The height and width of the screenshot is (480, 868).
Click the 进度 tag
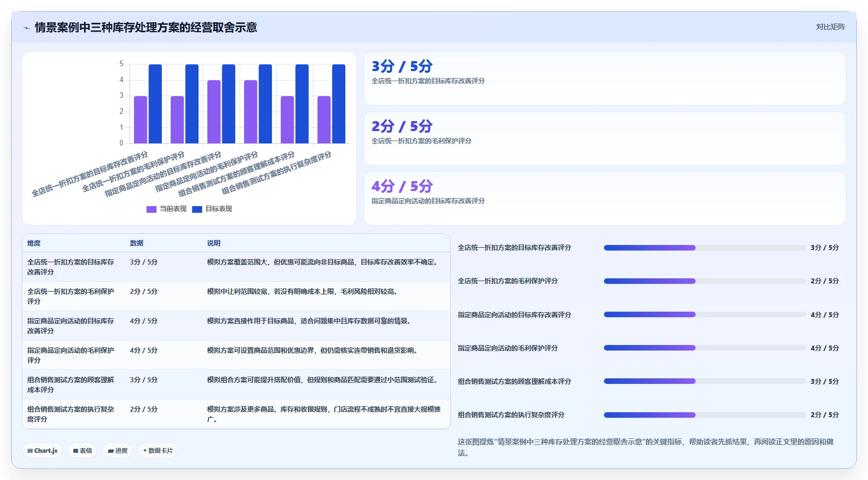(118, 451)
